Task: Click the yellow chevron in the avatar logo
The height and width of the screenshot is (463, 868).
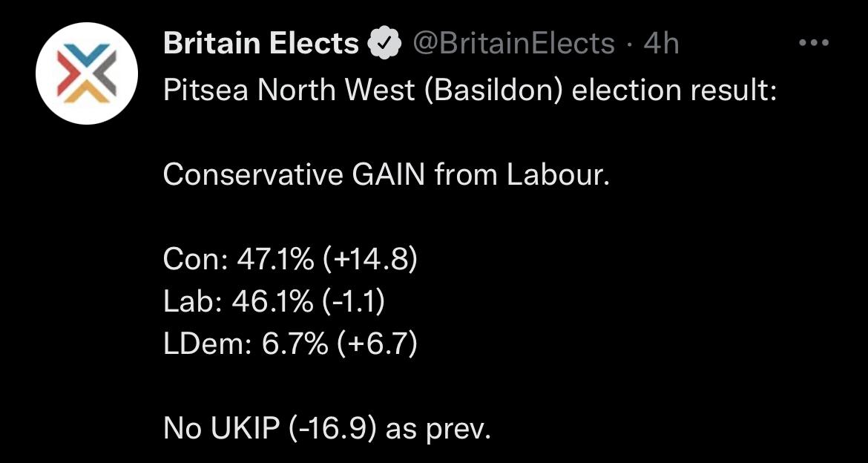Action: [86, 95]
